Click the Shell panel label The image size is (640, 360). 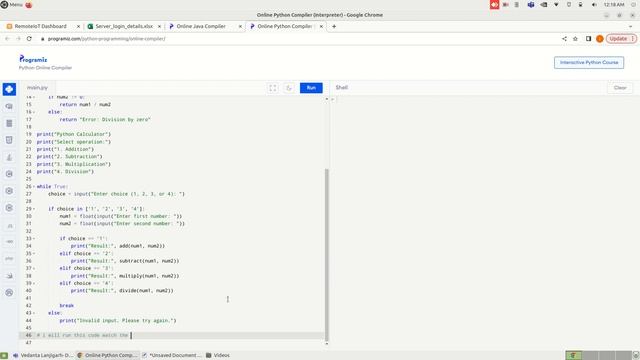[x=342, y=88]
